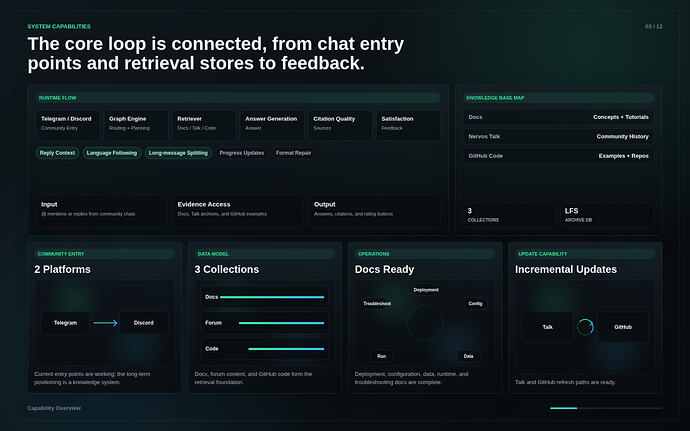This screenshot has width=690, height=431.
Task: Click the circular refresh icon between Talk and GitHub
Action: 585,327
